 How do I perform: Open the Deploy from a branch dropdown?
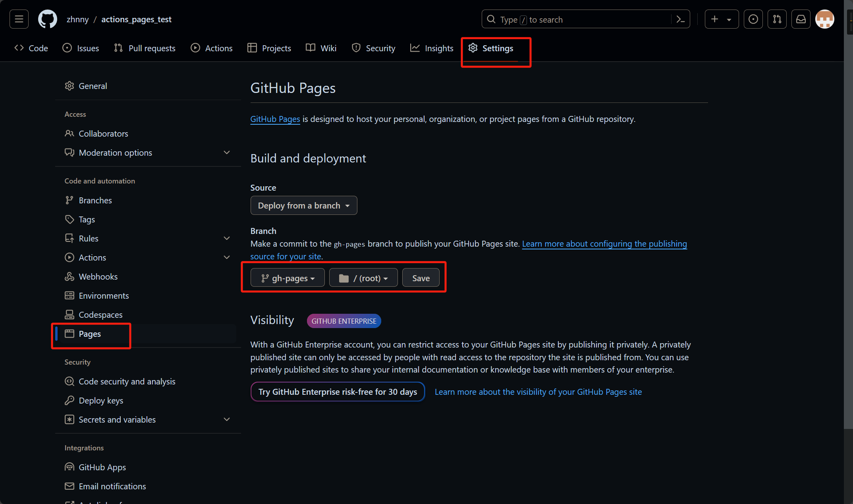coord(303,205)
